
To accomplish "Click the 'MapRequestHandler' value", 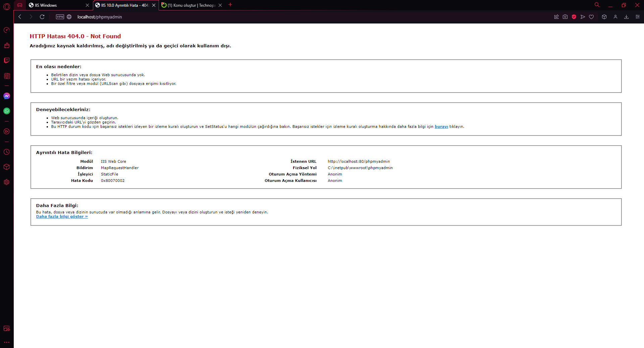I will 120,168.
